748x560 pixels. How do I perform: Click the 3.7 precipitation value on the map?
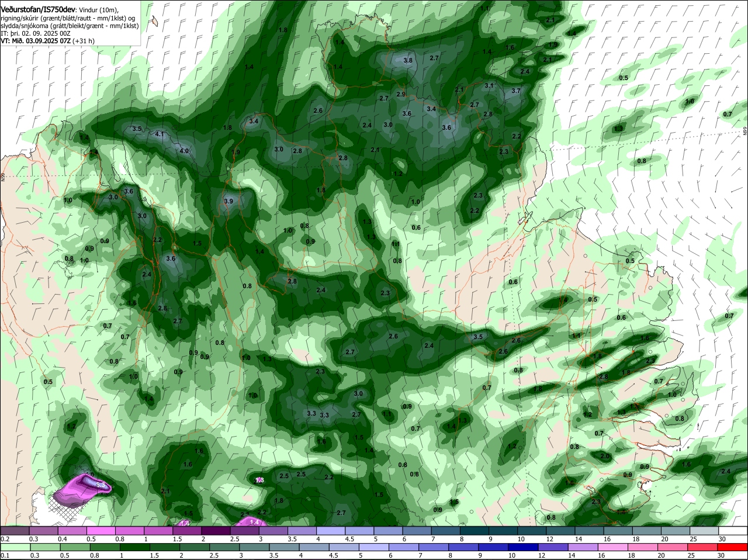[x=516, y=91]
